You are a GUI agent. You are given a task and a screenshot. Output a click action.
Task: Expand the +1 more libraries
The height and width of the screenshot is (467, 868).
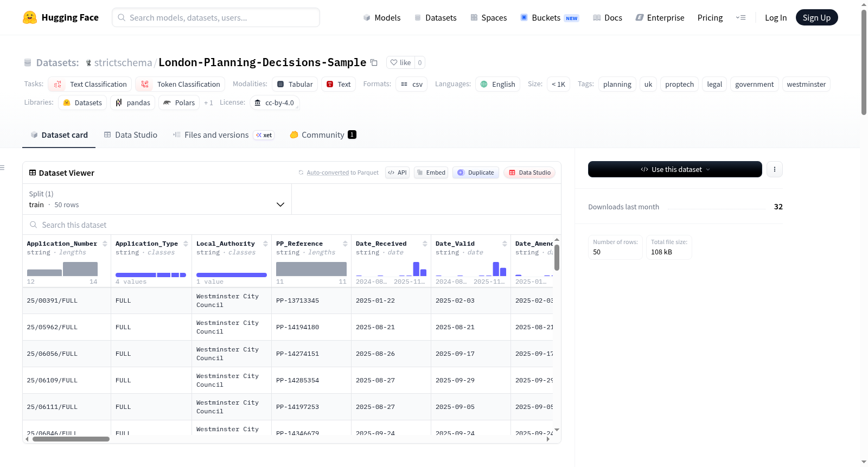click(x=208, y=103)
